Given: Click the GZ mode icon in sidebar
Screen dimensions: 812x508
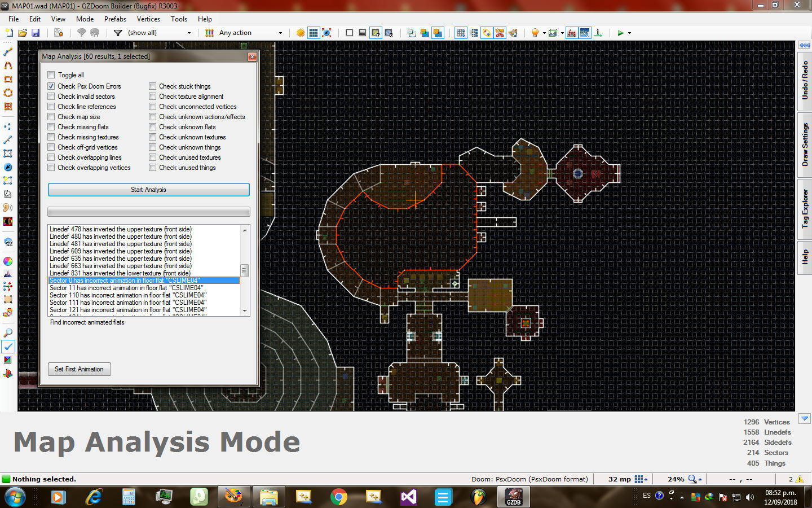Looking at the screenshot, I should tap(8, 242).
